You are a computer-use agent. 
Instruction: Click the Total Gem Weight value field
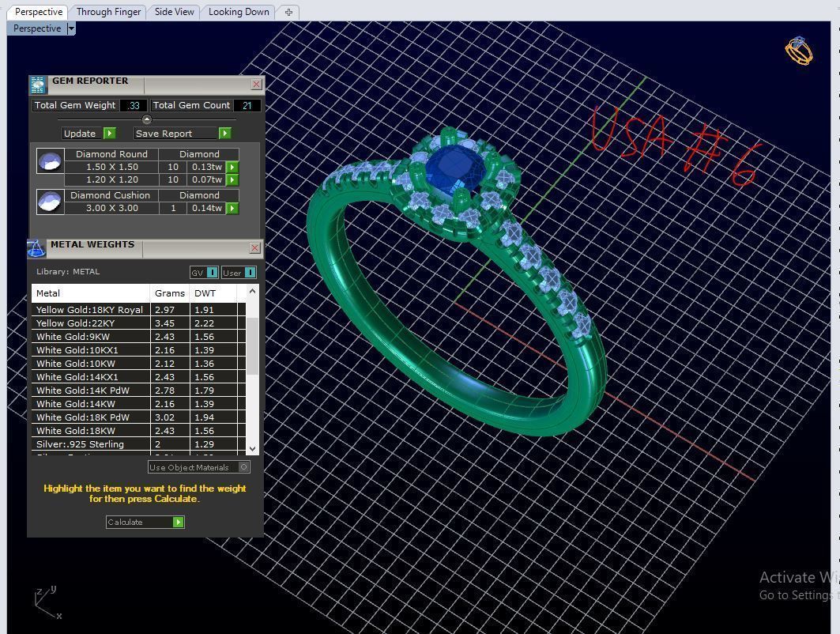[134, 106]
